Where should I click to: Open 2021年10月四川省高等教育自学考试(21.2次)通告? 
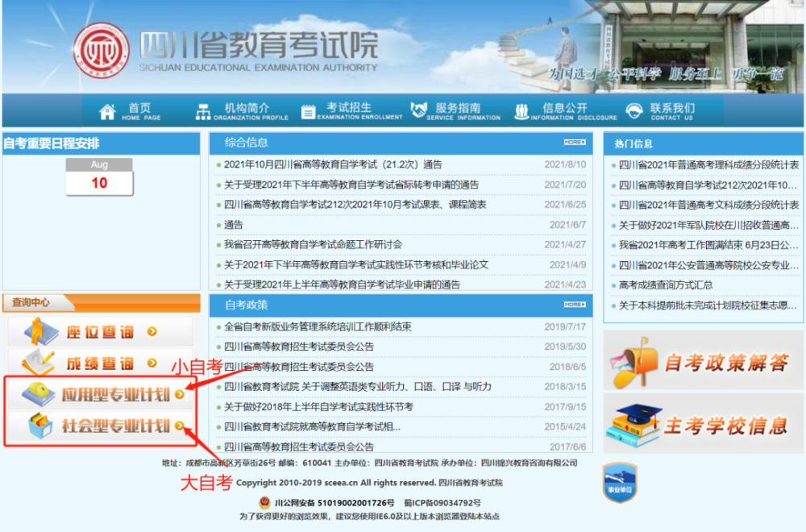pyautogui.click(x=333, y=164)
